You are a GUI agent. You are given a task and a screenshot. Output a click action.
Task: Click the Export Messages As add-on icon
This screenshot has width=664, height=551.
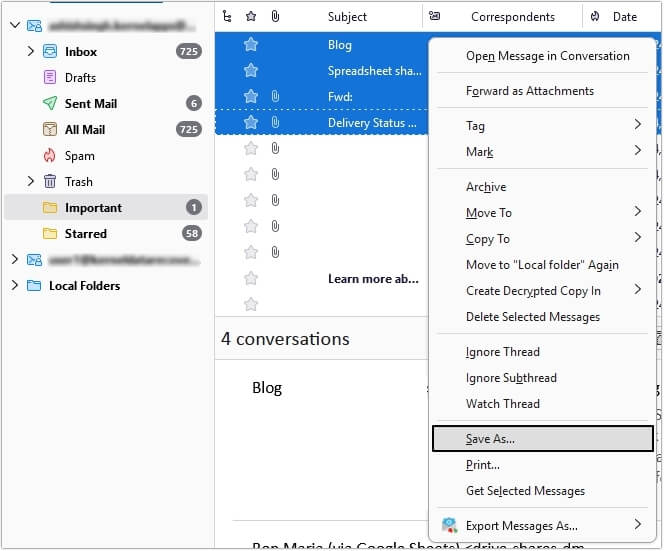(449, 525)
